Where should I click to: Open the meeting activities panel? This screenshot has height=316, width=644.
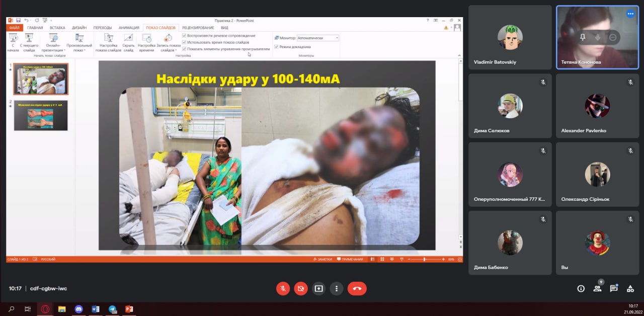[x=630, y=288]
